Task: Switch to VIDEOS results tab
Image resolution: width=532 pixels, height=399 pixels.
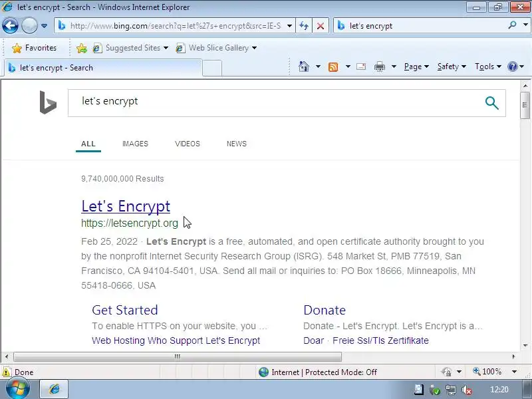Action: pos(188,144)
